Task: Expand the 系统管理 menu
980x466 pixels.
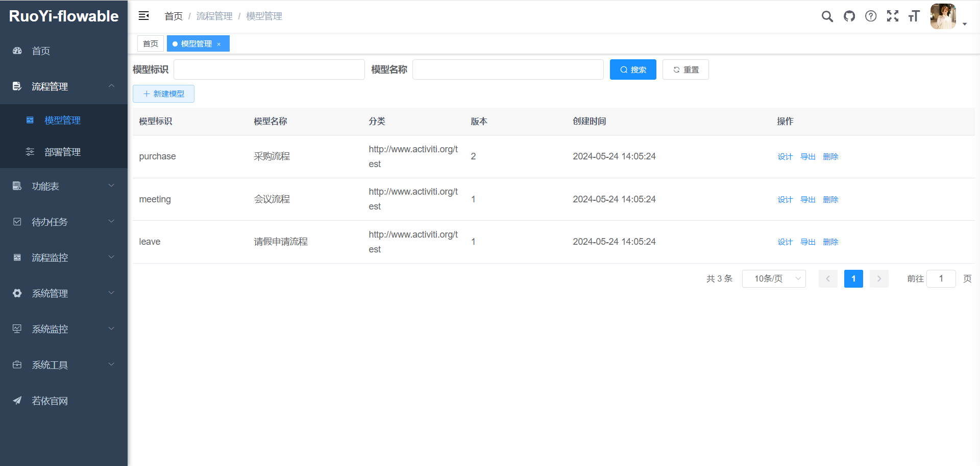Action: pyautogui.click(x=49, y=293)
